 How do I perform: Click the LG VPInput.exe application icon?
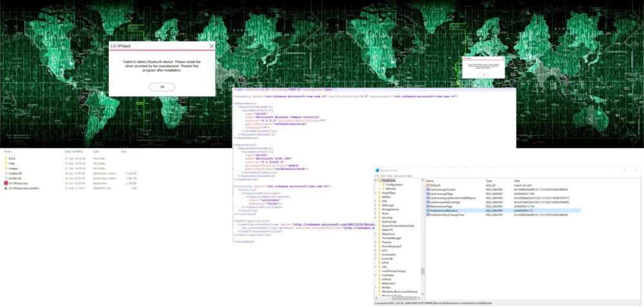[x=5, y=183]
